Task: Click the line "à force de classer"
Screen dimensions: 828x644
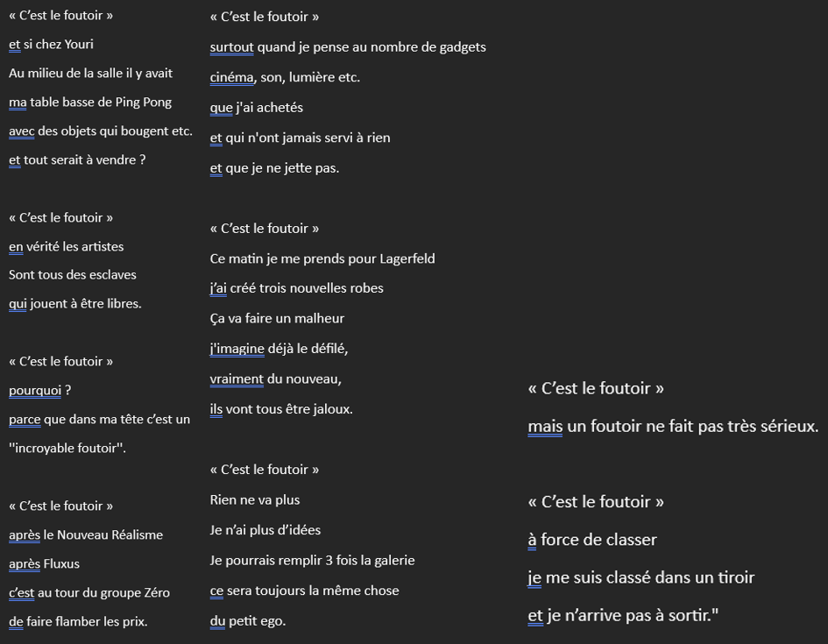Action: click(x=592, y=540)
